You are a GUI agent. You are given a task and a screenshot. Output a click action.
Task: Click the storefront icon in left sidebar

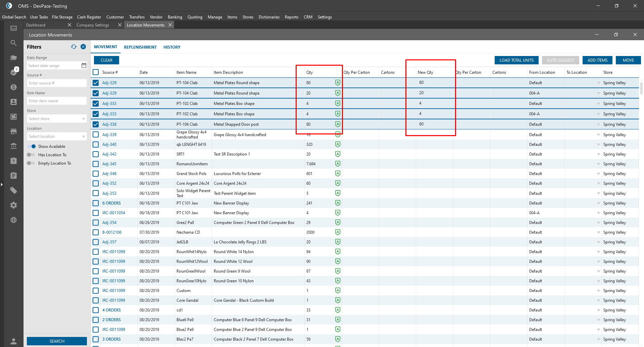(13, 131)
